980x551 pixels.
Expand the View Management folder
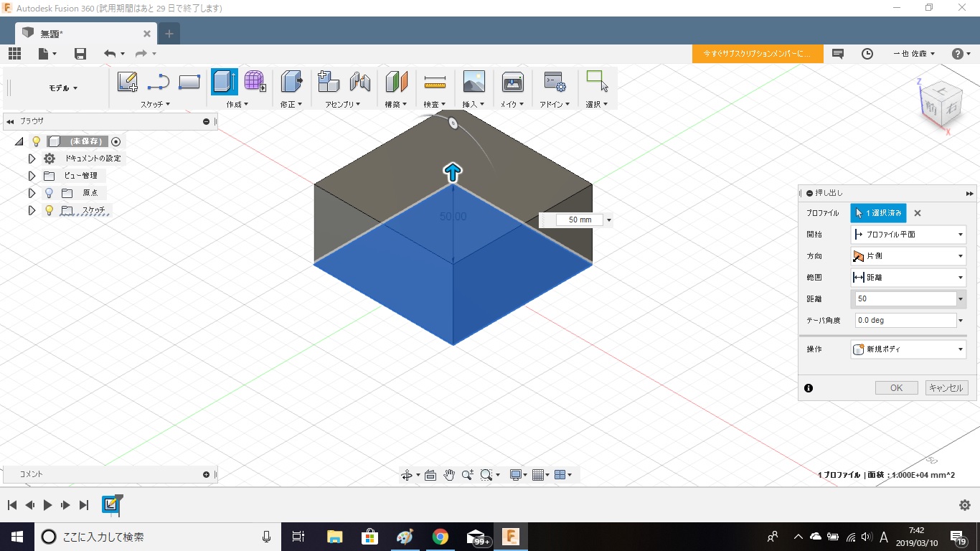pos(32,176)
